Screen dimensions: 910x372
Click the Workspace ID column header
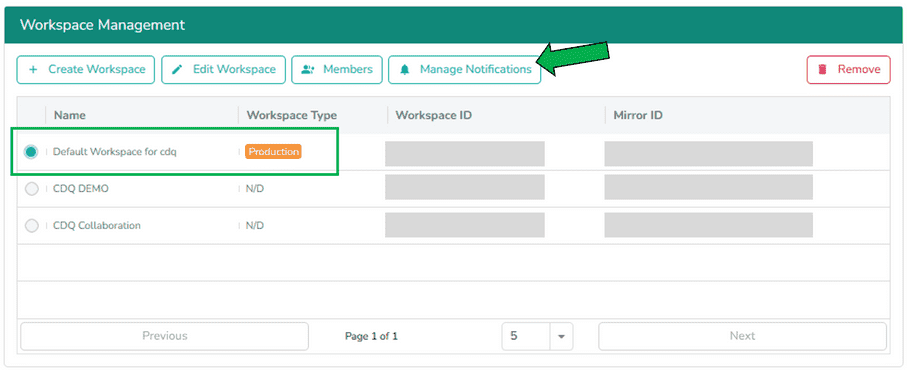point(434,115)
